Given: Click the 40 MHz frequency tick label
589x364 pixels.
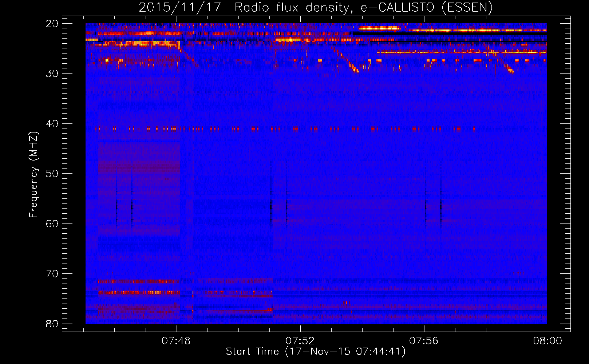Looking at the screenshot, I should click(52, 124).
